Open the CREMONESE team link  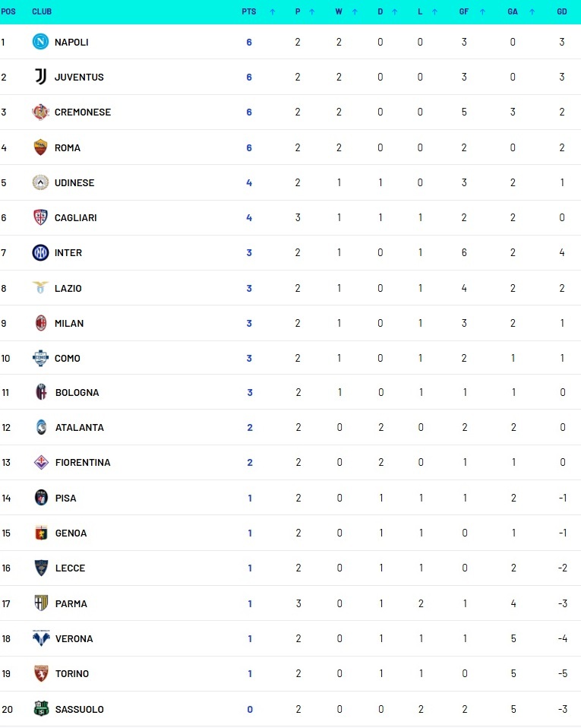83,112
